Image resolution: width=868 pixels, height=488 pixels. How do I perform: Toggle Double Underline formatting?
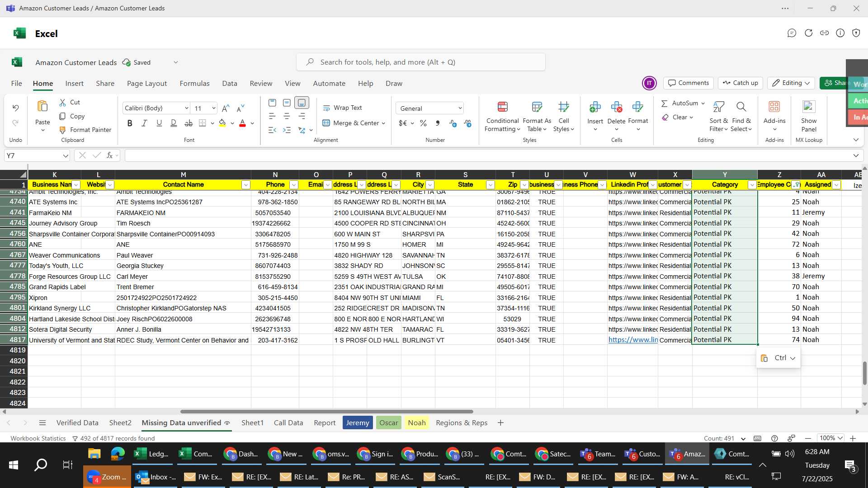coord(174,123)
